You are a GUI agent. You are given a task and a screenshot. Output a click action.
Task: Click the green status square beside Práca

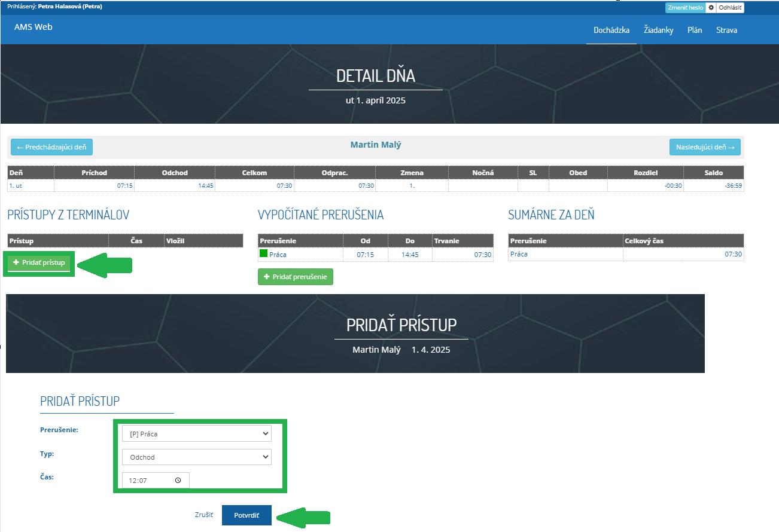[264, 254]
